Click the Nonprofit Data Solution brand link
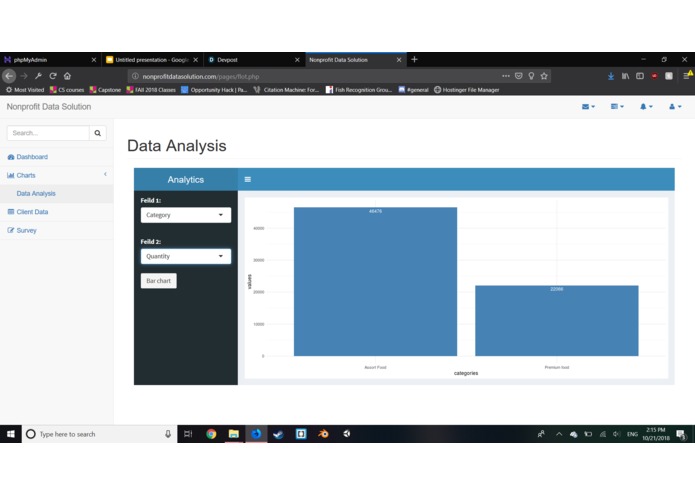695x494 pixels. click(49, 107)
